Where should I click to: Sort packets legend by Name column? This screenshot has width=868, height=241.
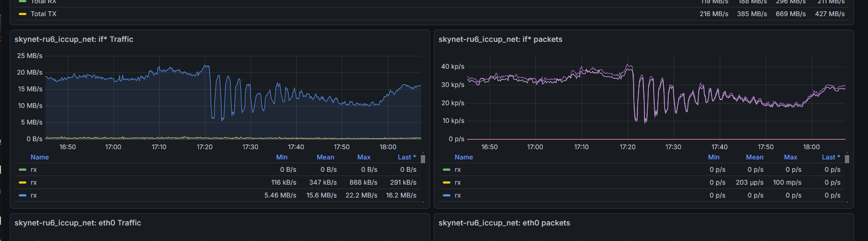pyautogui.click(x=464, y=157)
